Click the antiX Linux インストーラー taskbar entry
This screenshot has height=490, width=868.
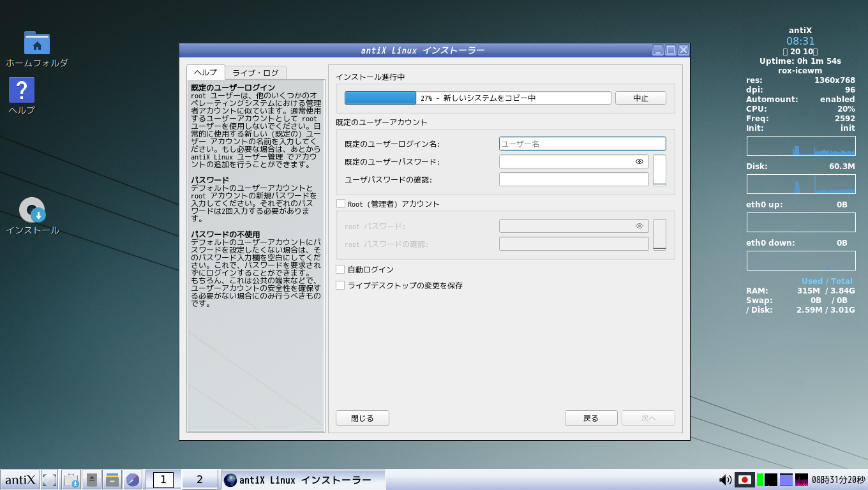303,480
